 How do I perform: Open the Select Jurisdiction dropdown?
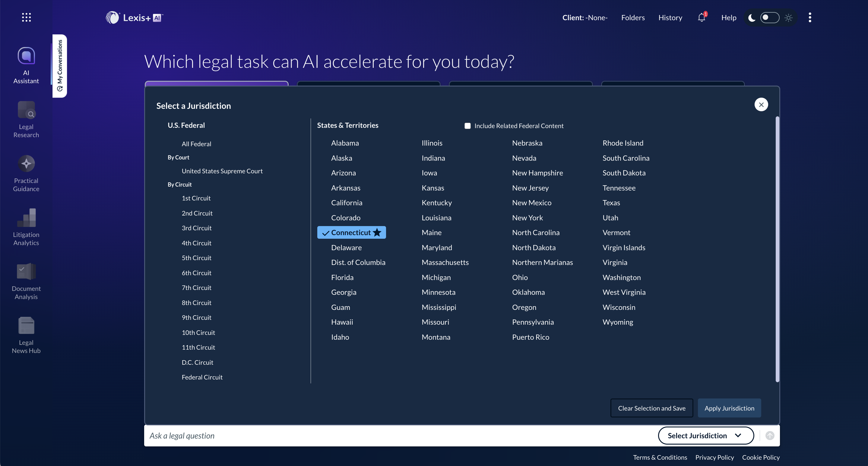705,435
